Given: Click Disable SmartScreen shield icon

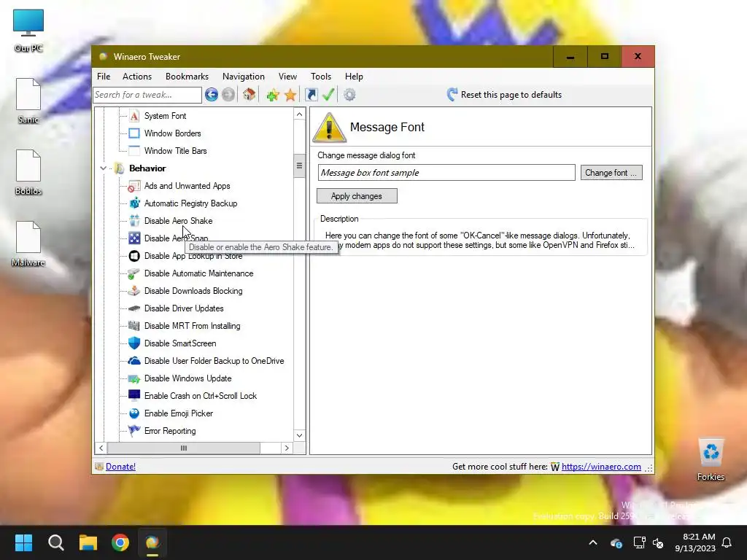Looking at the screenshot, I should pyautogui.click(x=134, y=343).
